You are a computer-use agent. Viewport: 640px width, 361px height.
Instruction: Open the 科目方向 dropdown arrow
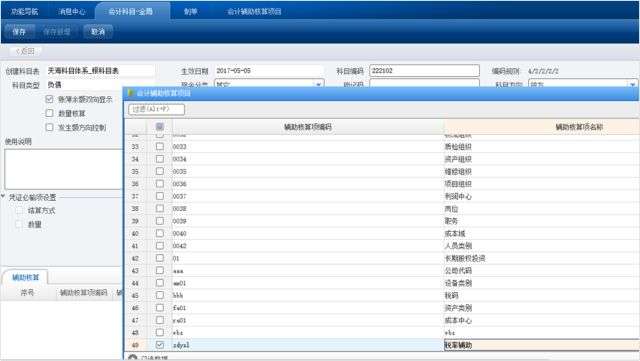point(633,85)
